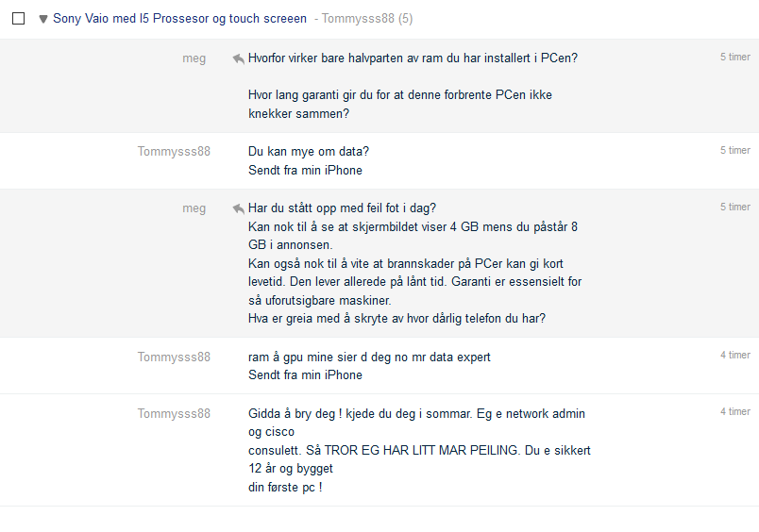The height and width of the screenshot is (532, 759).
Task: Click the '4 timer' timestamp on the last message
Action: [x=734, y=411]
